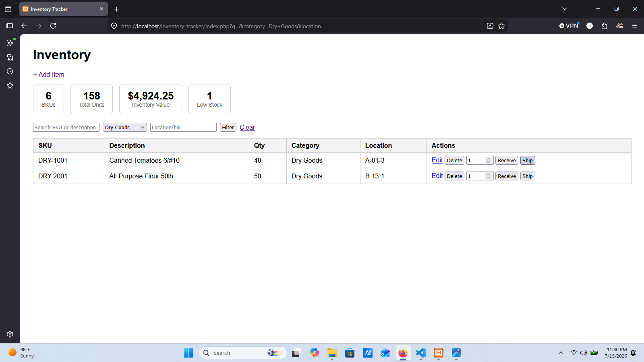
Task: Click the B-13-1 location cell
Action: 393,176
